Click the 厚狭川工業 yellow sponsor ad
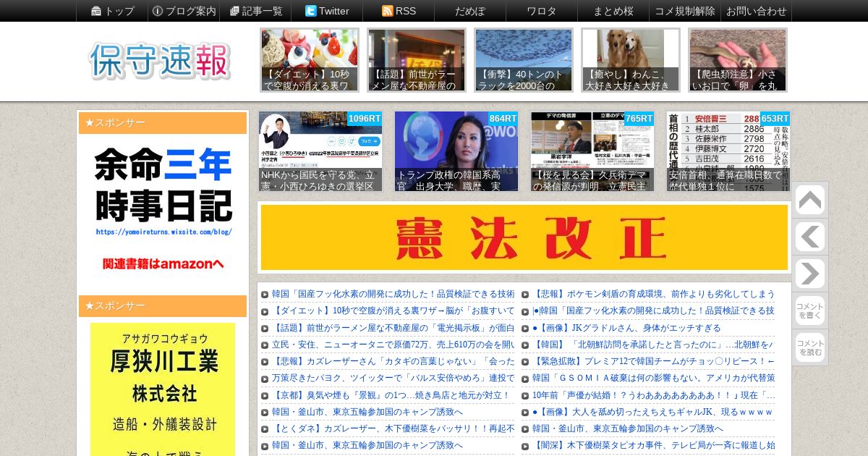Image resolution: width=868 pixels, height=456 pixels. tap(163, 389)
